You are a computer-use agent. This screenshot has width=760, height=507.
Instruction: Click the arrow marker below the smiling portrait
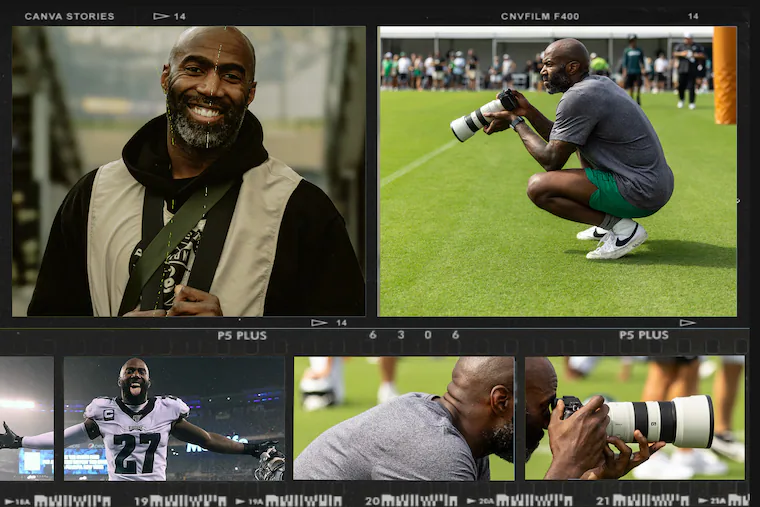click(319, 323)
